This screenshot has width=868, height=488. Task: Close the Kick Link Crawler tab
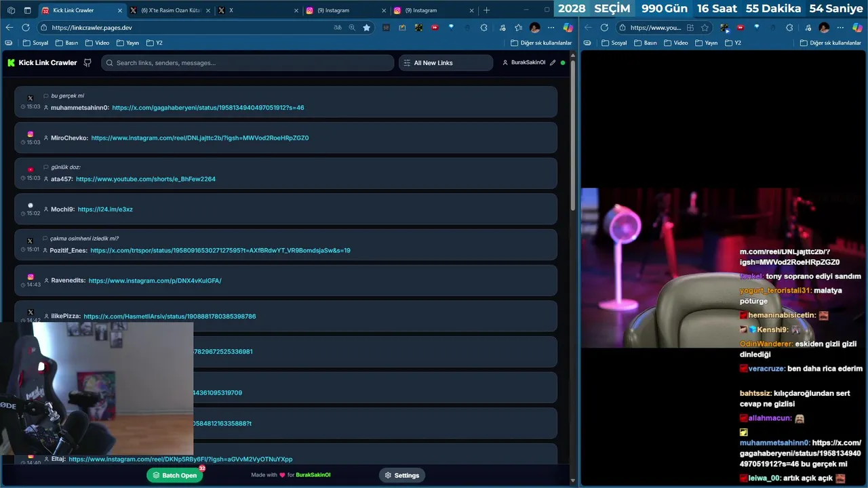pyautogui.click(x=120, y=10)
